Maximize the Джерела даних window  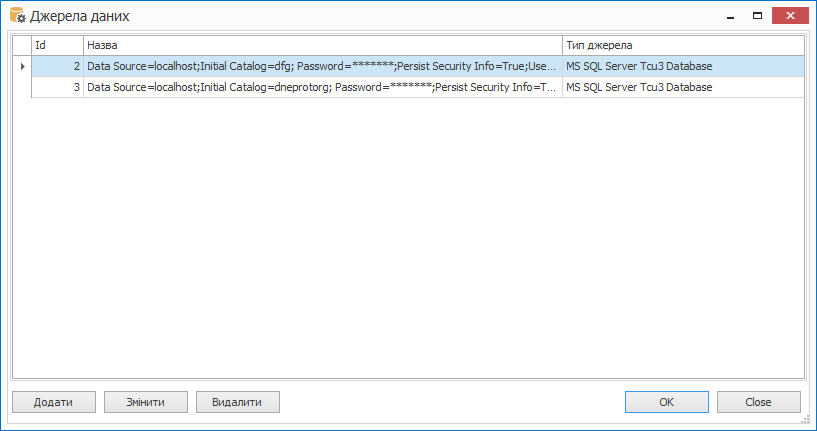(x=758, y=16)
